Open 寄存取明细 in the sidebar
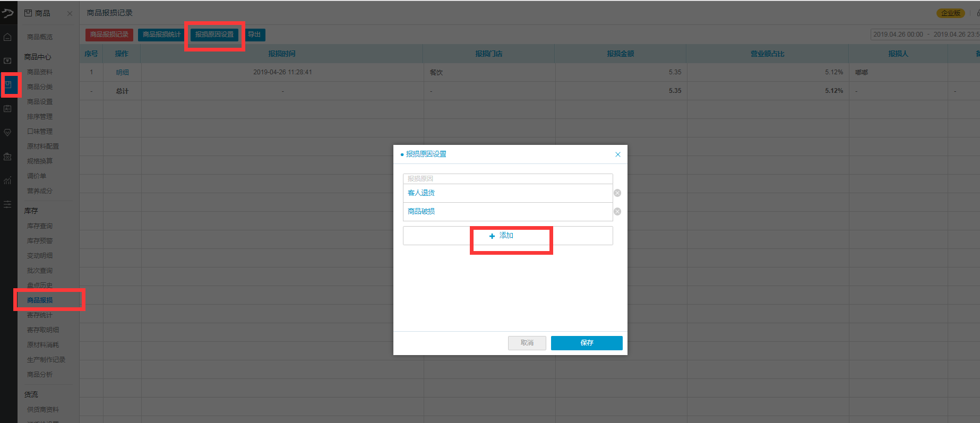Screen dimensions: 980x423 [43, 330]
